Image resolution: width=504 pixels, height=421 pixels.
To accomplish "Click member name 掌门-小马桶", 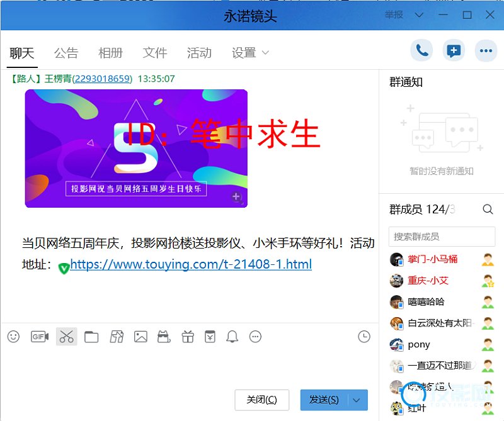I will pos(433,259).
